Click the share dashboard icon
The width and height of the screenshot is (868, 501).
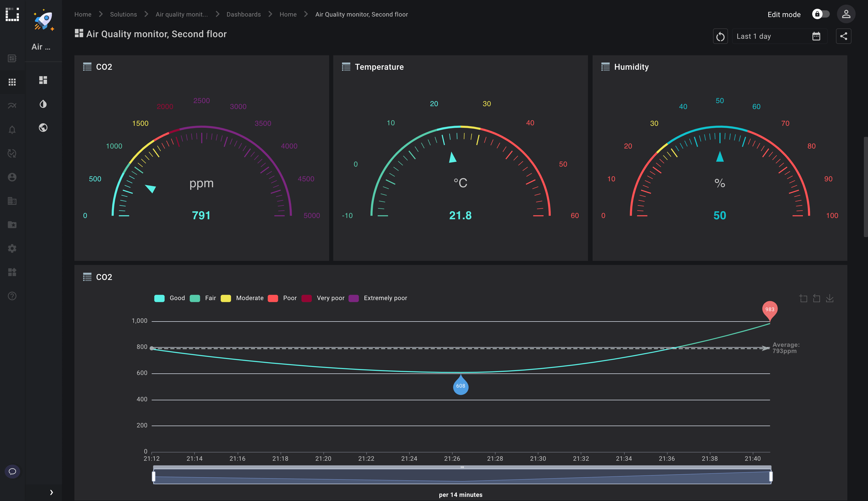[843, 36]
